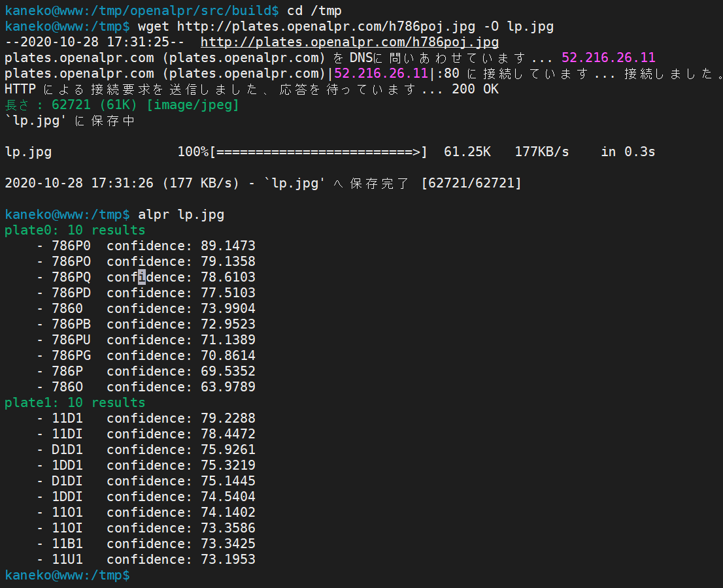The width and height of the screenshot is (723, 588).
Task: Click the 'plate1: 10 results' header
Action: click(75, 402)
